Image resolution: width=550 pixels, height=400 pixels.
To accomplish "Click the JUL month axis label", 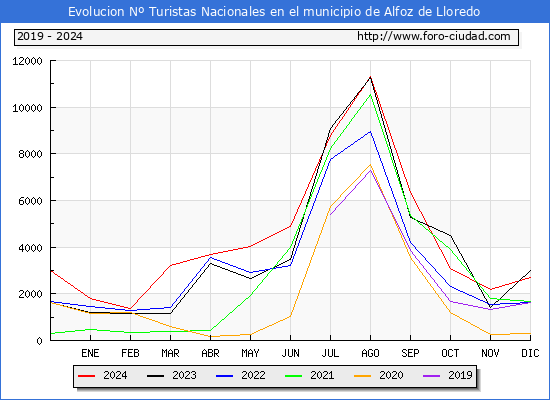I will click(x=330, y=353).
